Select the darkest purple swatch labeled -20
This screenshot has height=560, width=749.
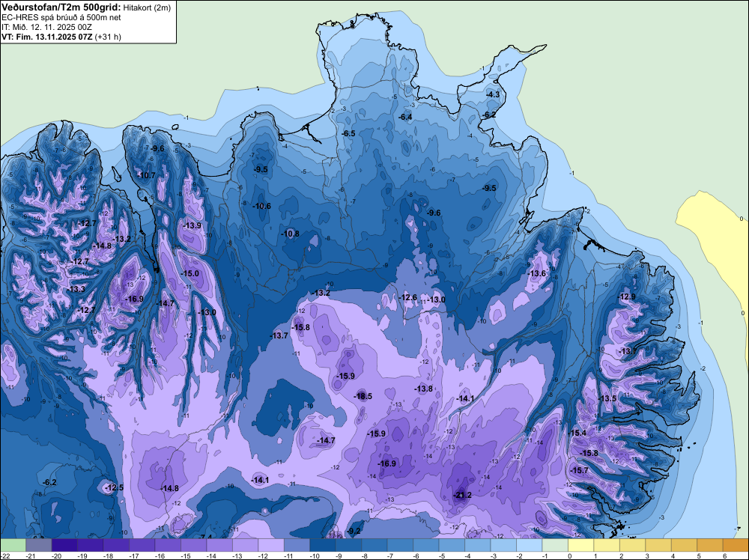point(64,545)
